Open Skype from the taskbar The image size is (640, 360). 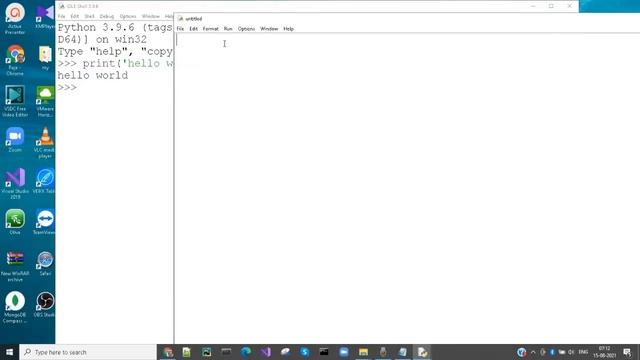pos(304,352)
